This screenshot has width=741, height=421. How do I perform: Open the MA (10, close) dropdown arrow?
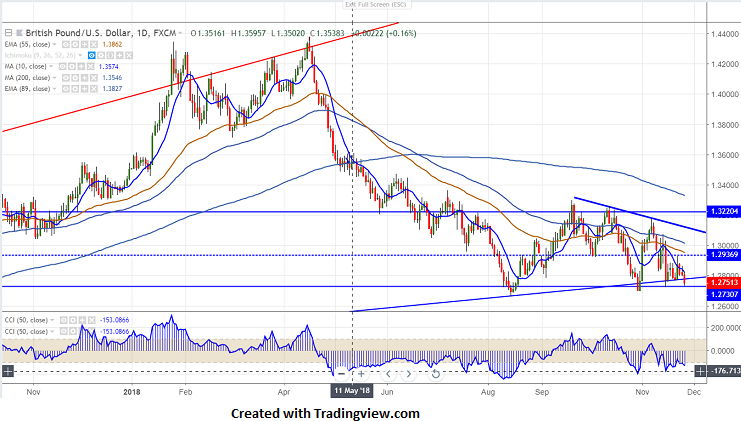tap(51, 67)
